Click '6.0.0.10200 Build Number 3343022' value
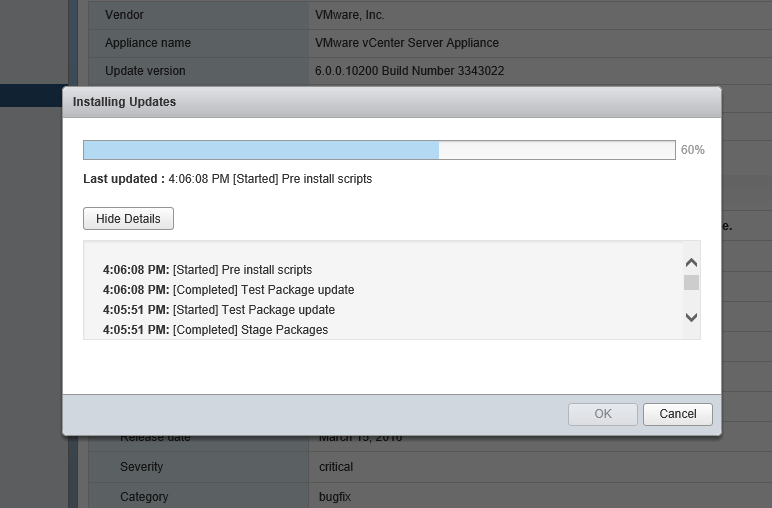This screenshot has height=508, width=772. (x=410, y=71)
